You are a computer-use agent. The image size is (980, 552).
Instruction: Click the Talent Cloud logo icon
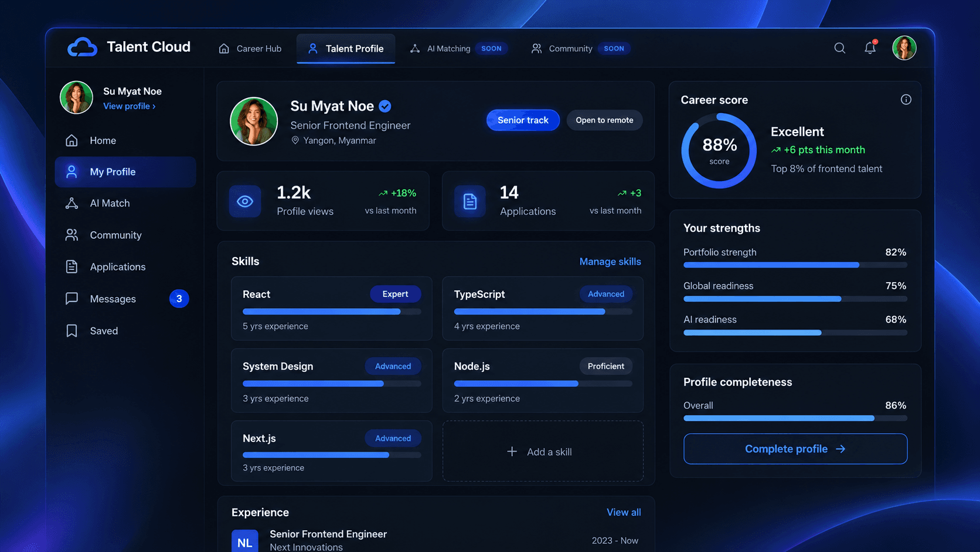pyautogui.click(x=82, y=48)
